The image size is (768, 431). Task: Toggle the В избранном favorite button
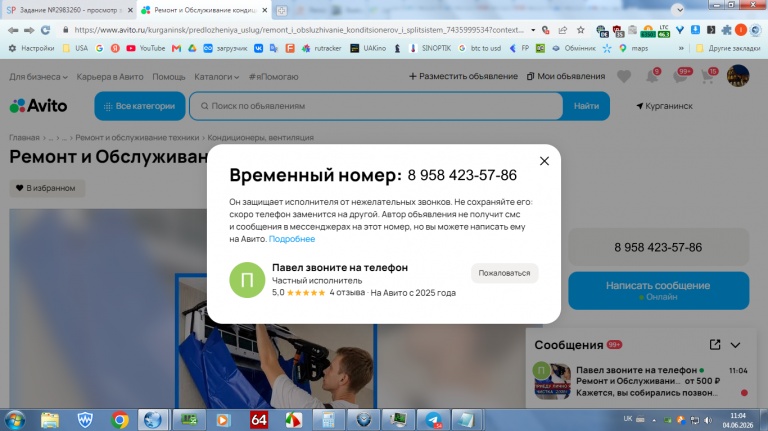tap(47, 188)
